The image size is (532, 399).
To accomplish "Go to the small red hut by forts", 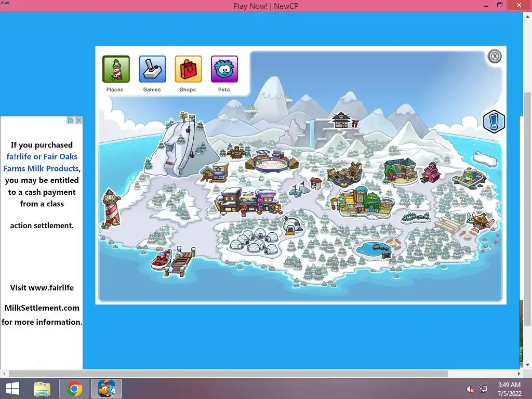I will 316,183.
